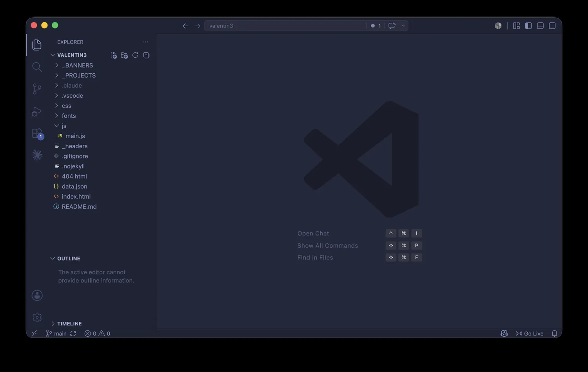Viewport: 588px width, 372px height.
Task: Open the Extensions view with badge
Action: [x=37, y=133]
